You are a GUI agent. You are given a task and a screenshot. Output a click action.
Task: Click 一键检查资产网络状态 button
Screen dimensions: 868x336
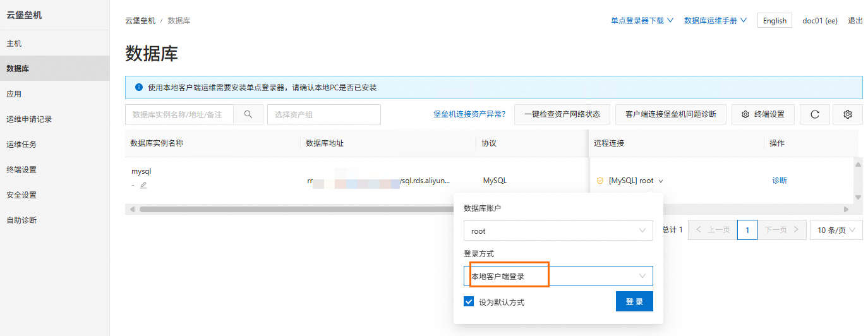point(562,114)
